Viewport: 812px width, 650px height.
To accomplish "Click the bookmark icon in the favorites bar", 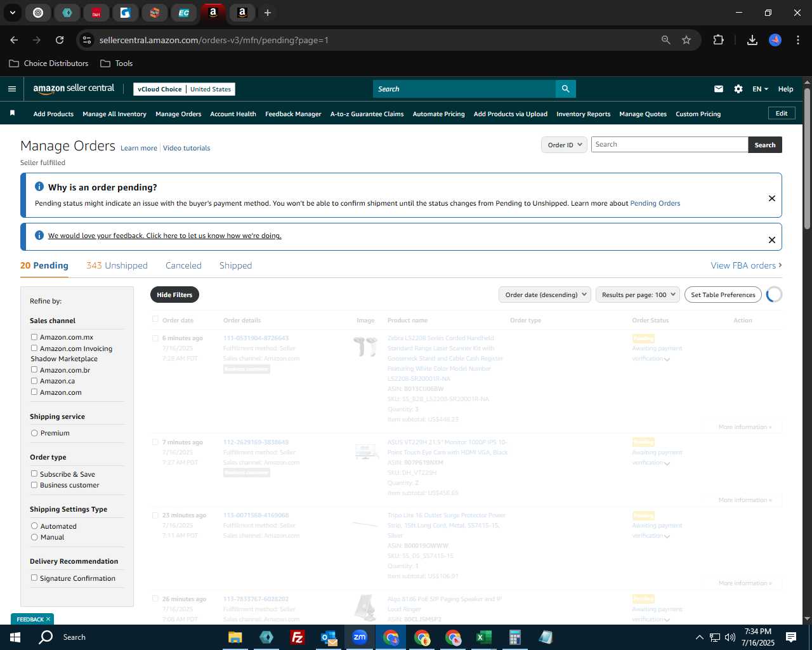I will 12,113.
